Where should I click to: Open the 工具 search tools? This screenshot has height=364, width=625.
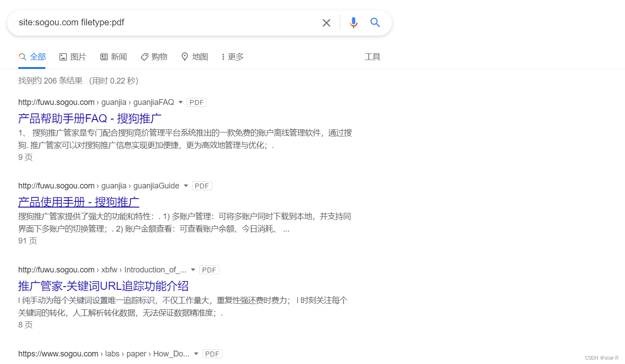coord(373,57)
